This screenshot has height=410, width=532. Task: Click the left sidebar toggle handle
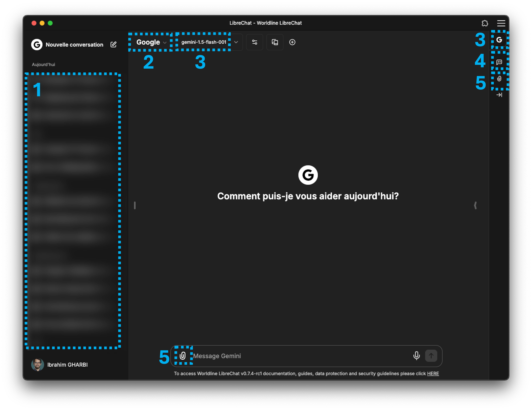(x=135, y=205)
